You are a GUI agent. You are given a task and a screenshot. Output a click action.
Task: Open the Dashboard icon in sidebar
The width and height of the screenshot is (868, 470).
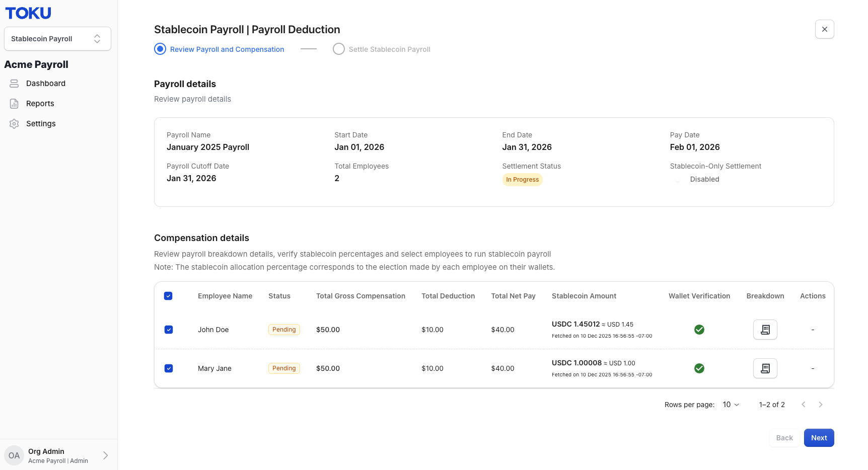[14, 84]
